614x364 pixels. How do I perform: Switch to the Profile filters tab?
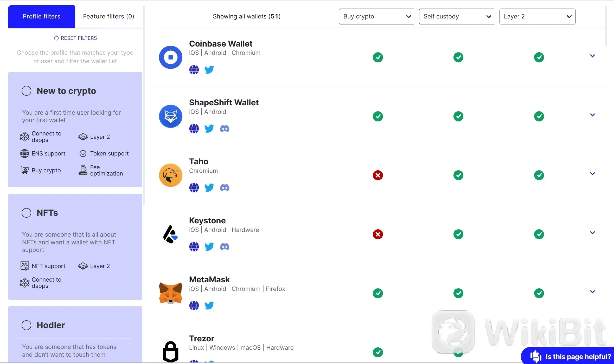pyautogui.click(x=42, y=17)
